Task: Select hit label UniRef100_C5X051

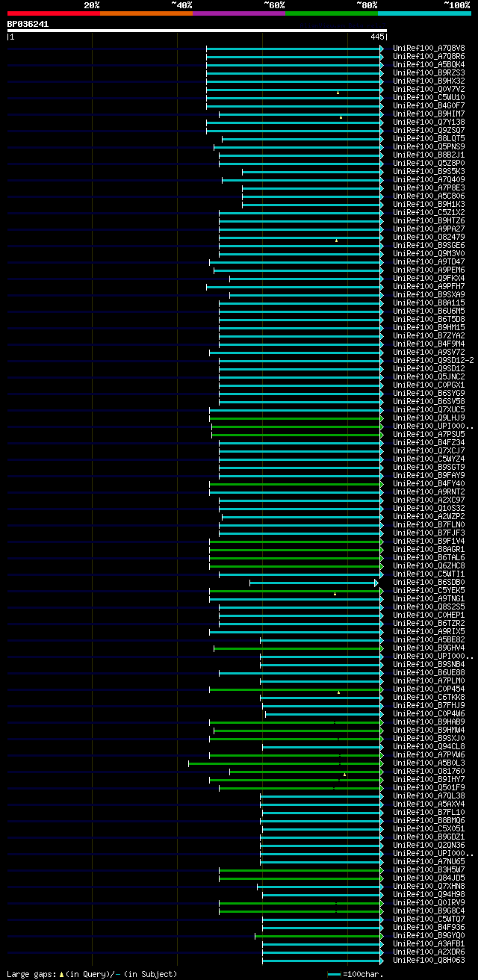Action: 429,829
